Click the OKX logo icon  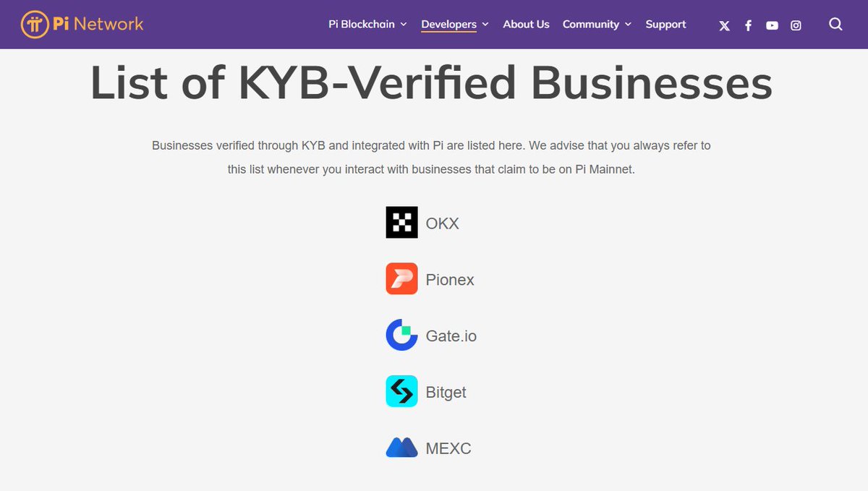[x=401, y=223]
